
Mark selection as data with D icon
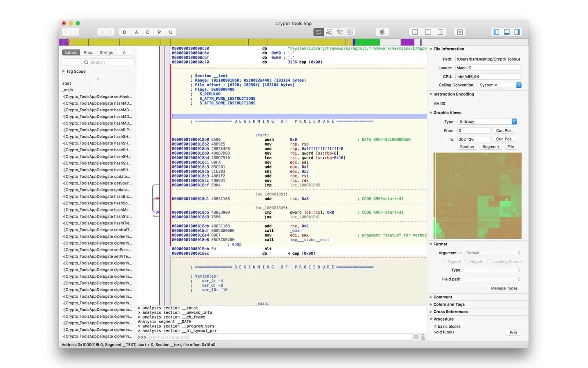coord(125,32)
